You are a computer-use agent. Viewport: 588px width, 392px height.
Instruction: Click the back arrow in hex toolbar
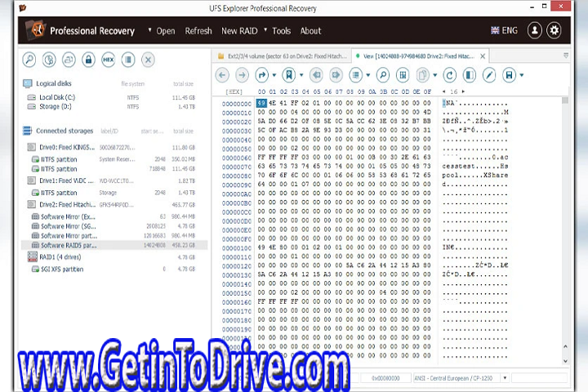pyautogui.click(x=222, y=75)
